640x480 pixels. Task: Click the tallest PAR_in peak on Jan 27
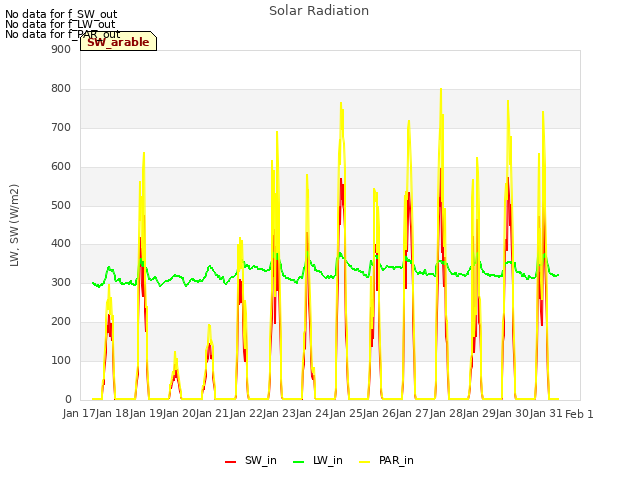coord(441,89)
